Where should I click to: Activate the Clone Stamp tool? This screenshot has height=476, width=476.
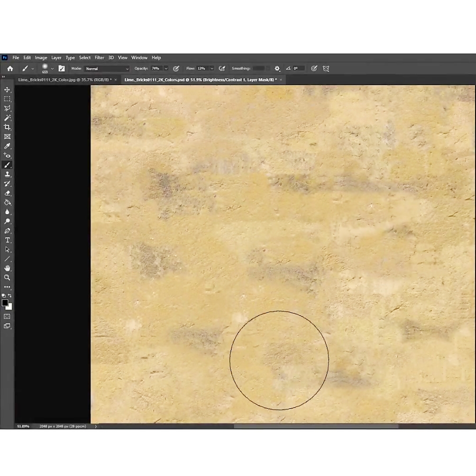(x=7, y=174)
